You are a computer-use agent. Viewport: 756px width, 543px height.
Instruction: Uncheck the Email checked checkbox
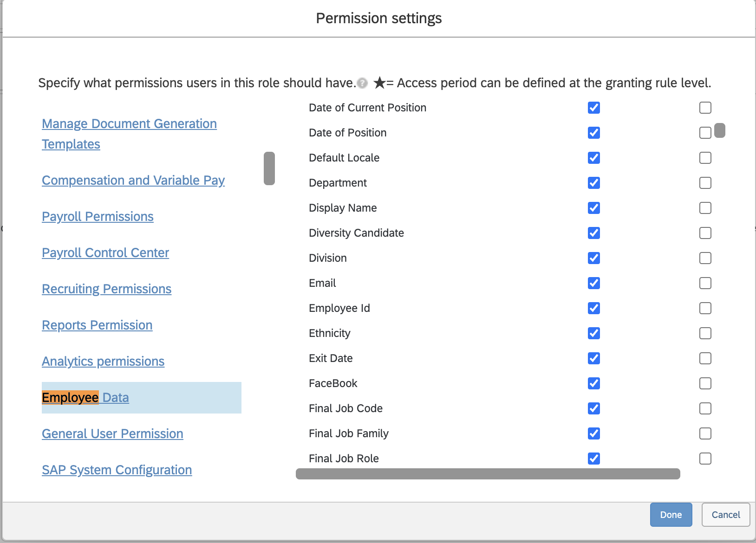tap(594, 283)
